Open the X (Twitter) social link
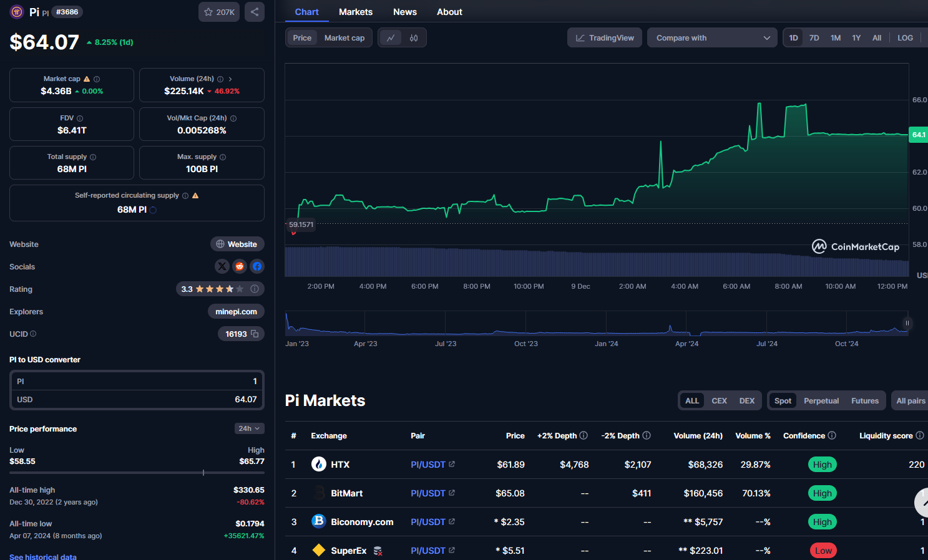The image size is (928, 560). coord(222,266)
